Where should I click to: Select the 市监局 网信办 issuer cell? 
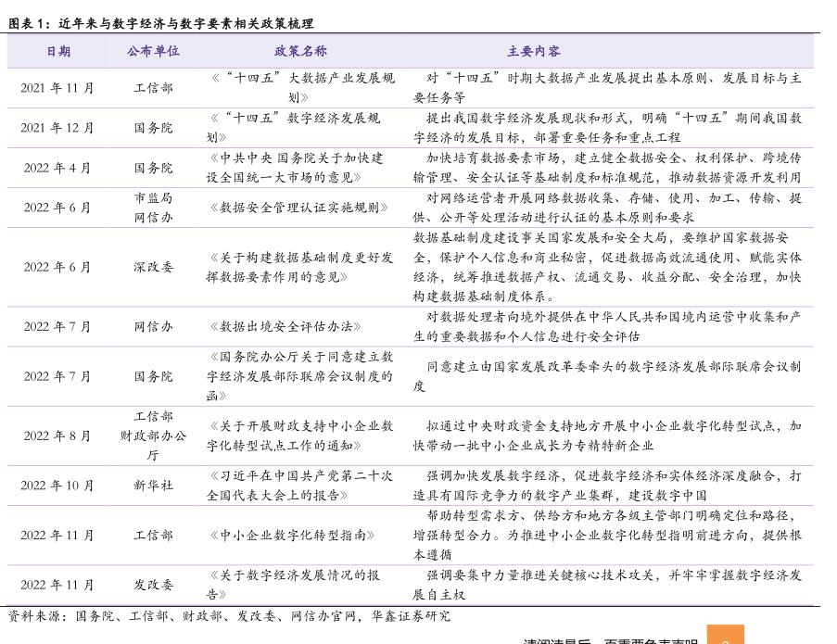(153, 208)
